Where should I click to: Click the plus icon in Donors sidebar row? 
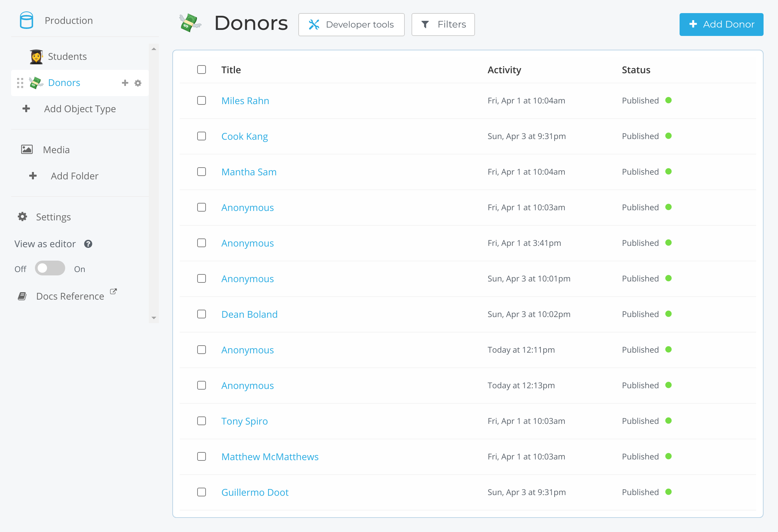[125, 83]
